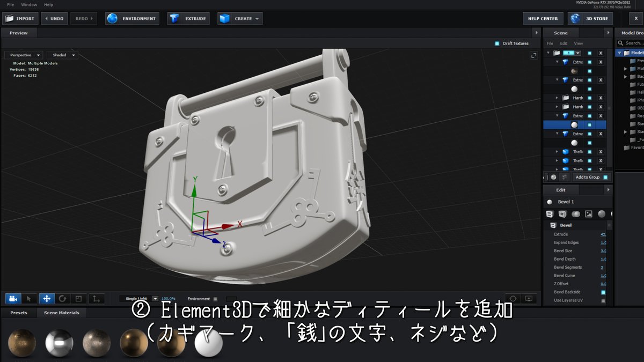This screenshot has height=362, width=644.
Task: Click the sphere icon left of Add to Group
Action: click(553, 177)
